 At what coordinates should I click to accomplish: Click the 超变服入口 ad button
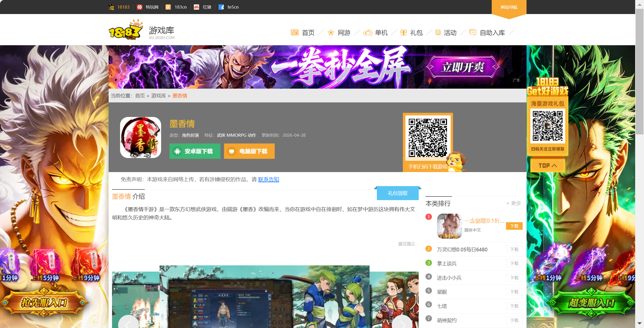[x=591, y=303]
